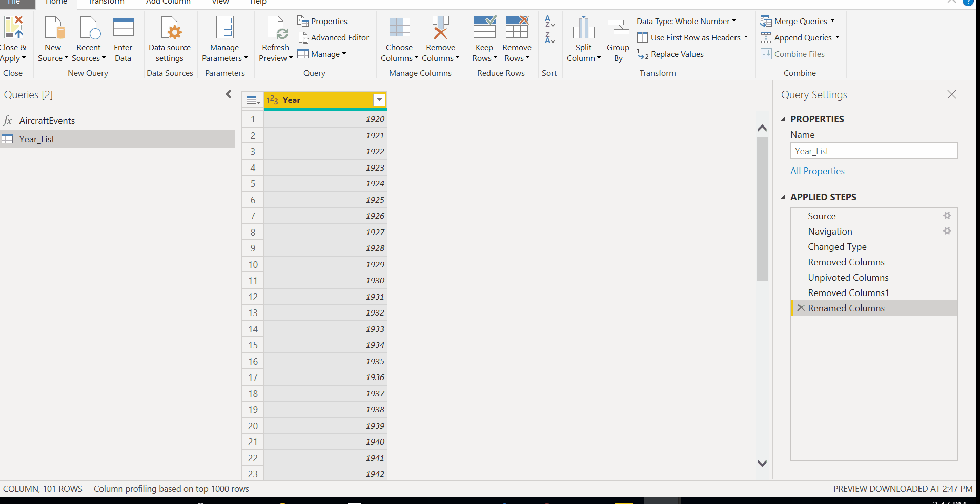Viewport: 980px width, 504px height.
Task: Close the Query Settings pane
Action: [952, 94]
